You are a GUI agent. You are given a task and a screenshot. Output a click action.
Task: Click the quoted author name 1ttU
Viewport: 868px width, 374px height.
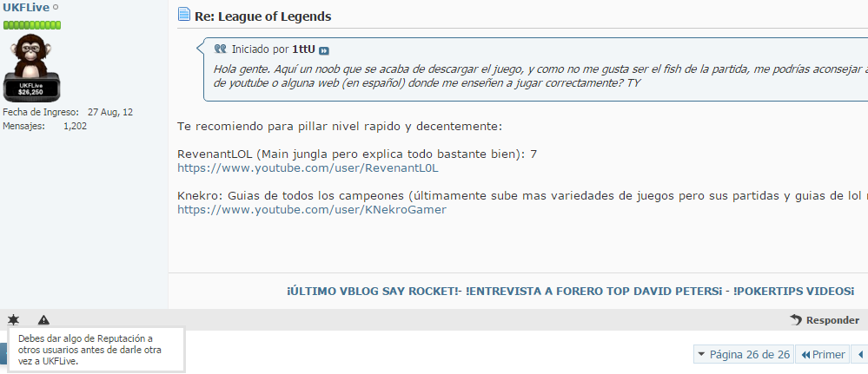click(303, 49)
